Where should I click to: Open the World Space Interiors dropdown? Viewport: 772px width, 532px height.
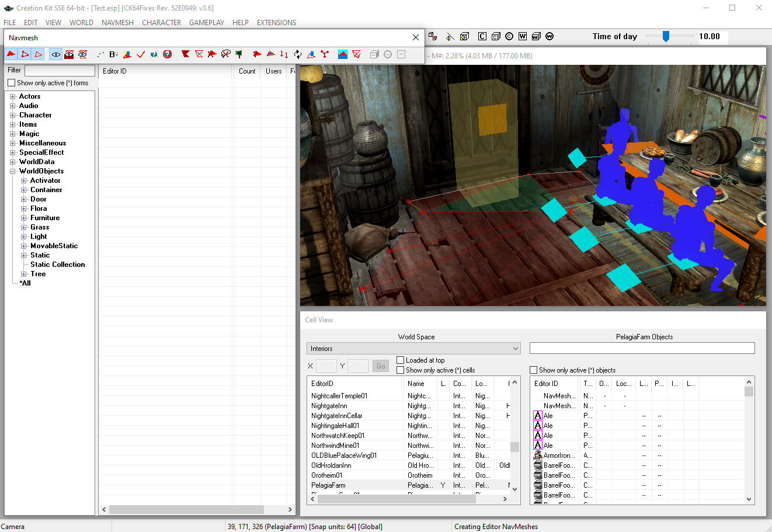[413, 349]
